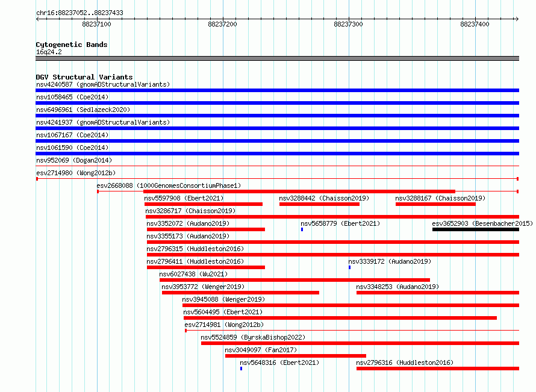
Task: Click the chr16:88237052..88237433 coordinate label
Action: coord(79,13)
